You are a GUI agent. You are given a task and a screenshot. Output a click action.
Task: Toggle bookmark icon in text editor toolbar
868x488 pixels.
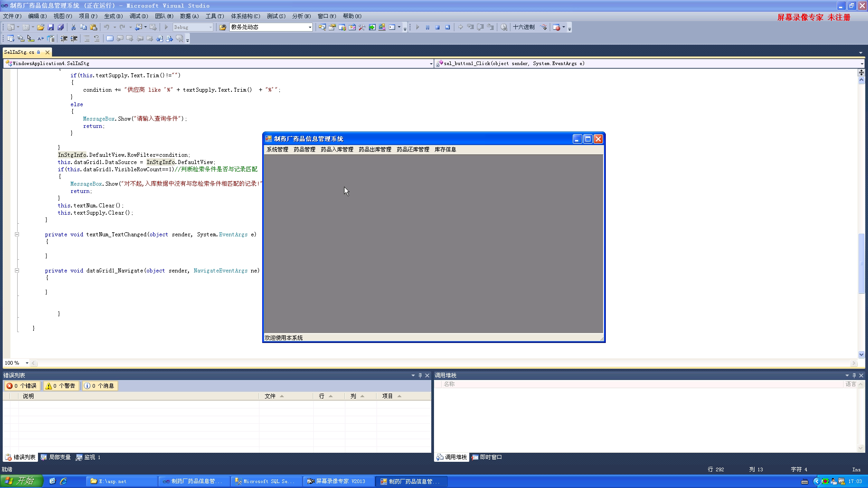coord(109,39)
